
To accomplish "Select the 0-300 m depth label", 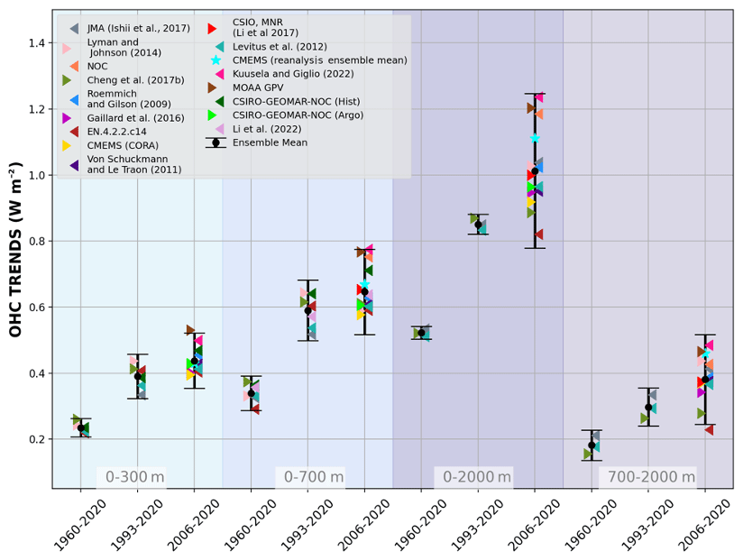I will point(136,476).
